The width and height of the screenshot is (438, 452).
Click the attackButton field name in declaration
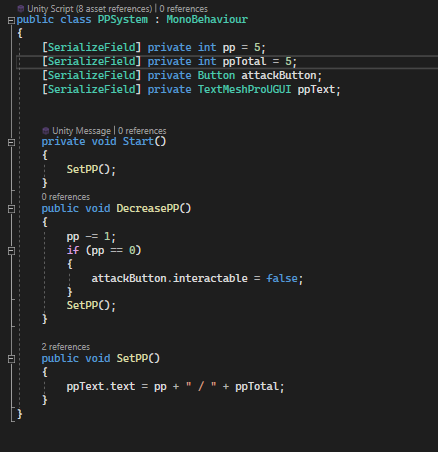pos(279,75)
